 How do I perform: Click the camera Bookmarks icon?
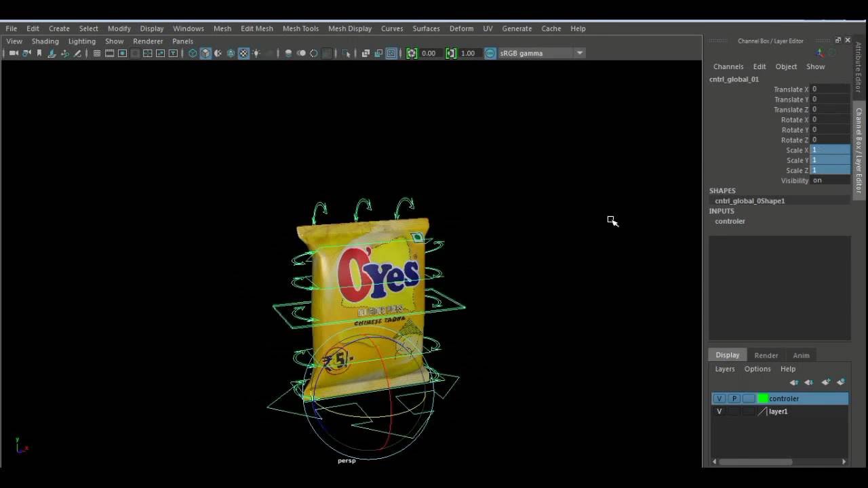pos(39,53)
